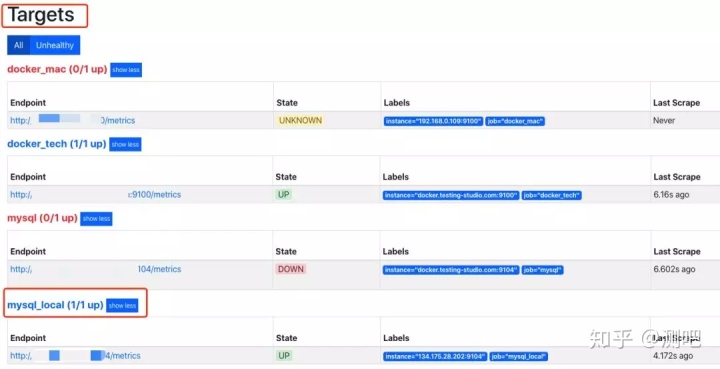Click State column header in docker_mac table
Screen dimensions: 720x369
coord(287,103)
